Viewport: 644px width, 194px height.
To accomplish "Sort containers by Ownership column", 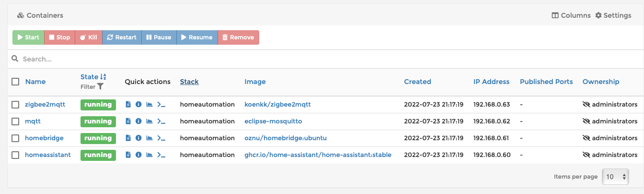I will click(601, 82).
